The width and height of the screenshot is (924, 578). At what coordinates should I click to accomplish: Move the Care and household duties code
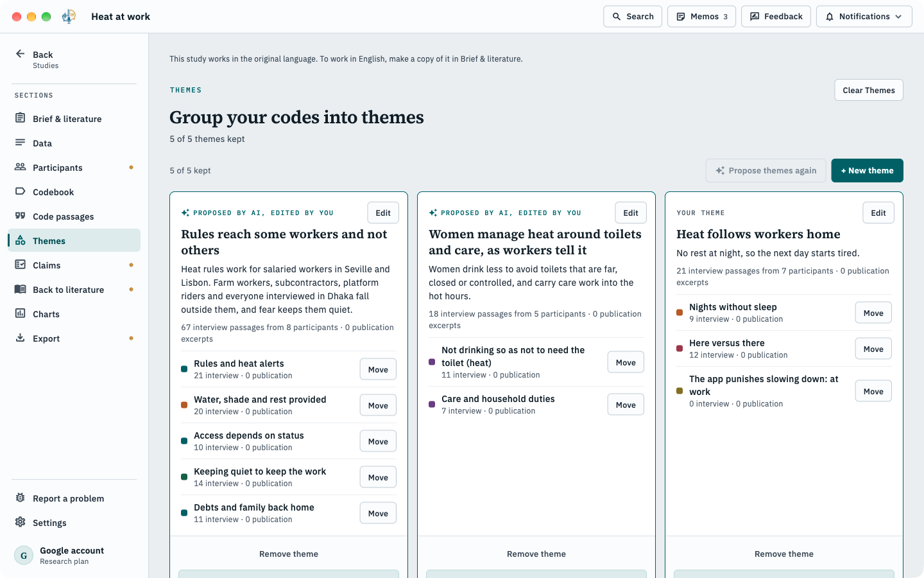(x=626, y=405)
